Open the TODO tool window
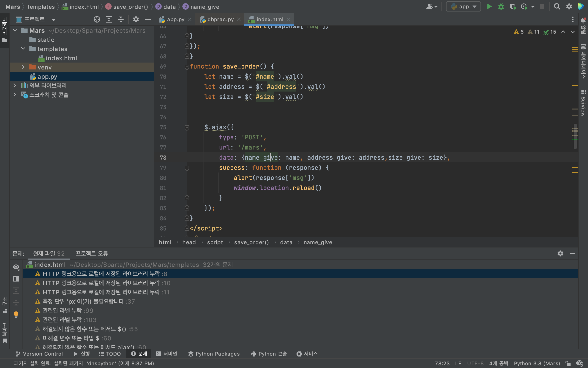The height and width of the screenshot is (368, 588). click(x=110, y=354)
